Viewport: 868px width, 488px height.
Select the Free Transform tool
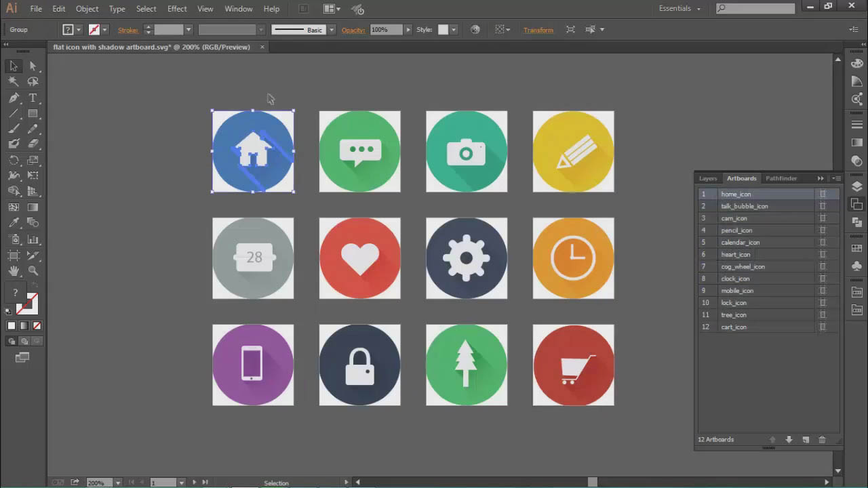33,176
